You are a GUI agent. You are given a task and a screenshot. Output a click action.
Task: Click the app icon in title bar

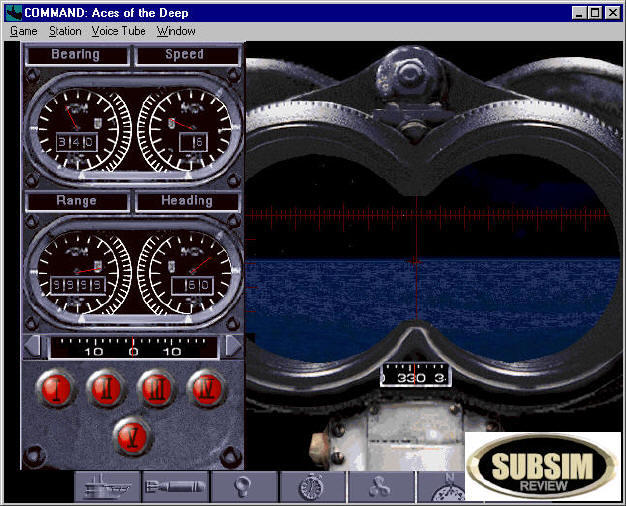coord(14,13)
